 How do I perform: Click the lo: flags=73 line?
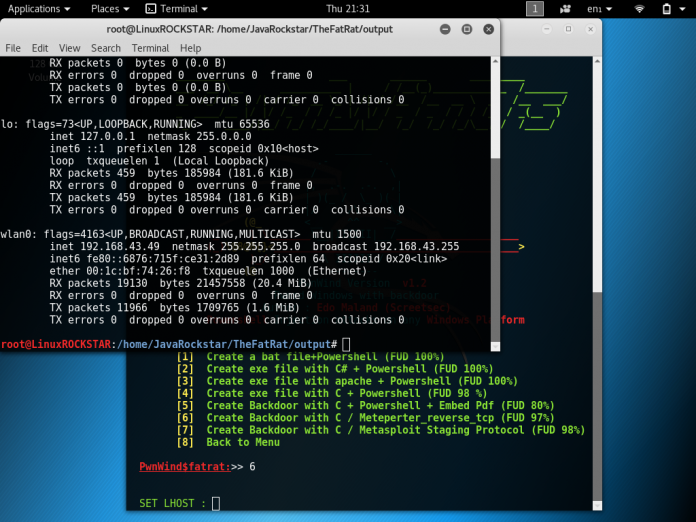(135, 124)
